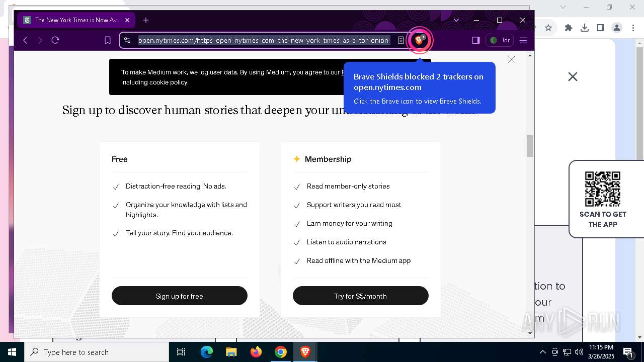
Task: Click Listen to audio narrations text
Action: 347,242
